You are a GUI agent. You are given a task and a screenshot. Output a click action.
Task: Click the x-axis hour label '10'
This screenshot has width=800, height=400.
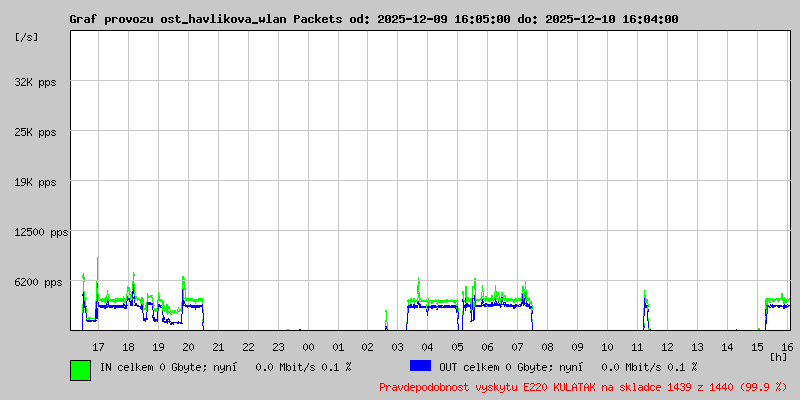point(607,347)
